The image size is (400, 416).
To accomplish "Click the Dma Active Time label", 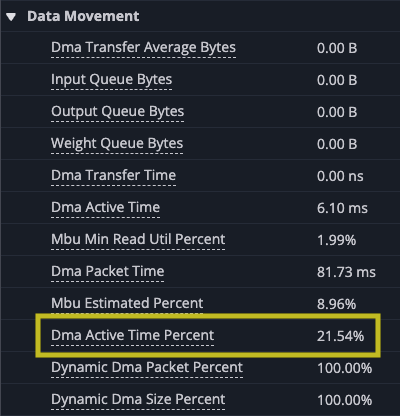I will 105,208.
